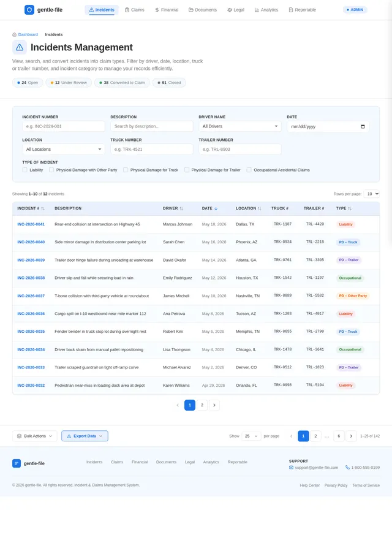
Task: Focus the Truck Number input field
Action: point(152,149)
